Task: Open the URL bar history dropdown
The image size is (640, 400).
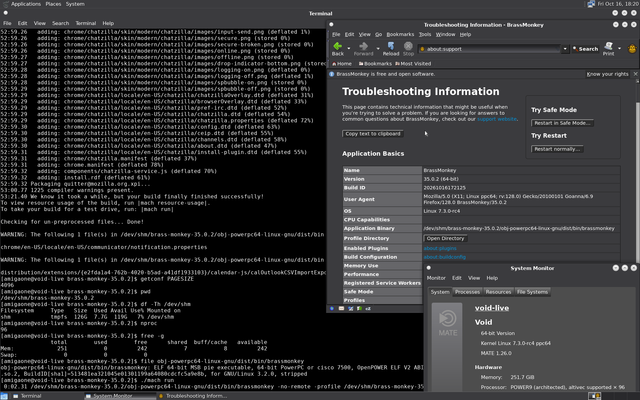Action: click(x=565, y=49)
